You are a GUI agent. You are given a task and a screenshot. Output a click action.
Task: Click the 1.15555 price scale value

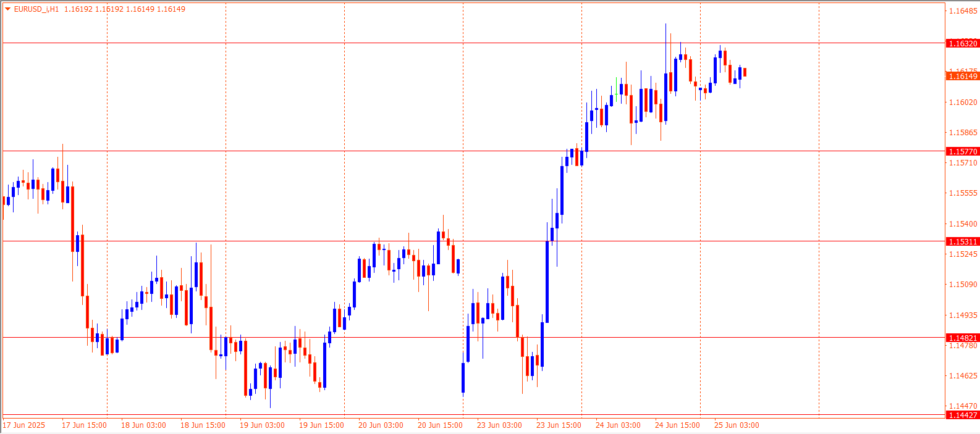point(963,193)
